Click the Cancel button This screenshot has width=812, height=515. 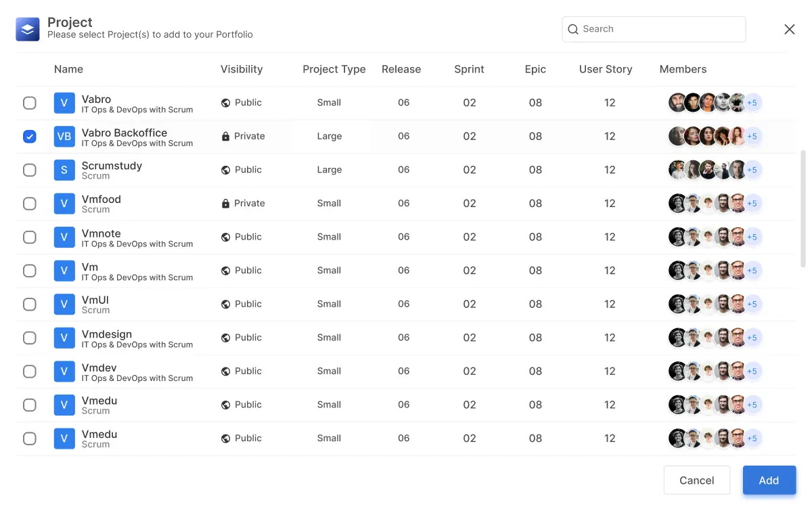point(696,480)
